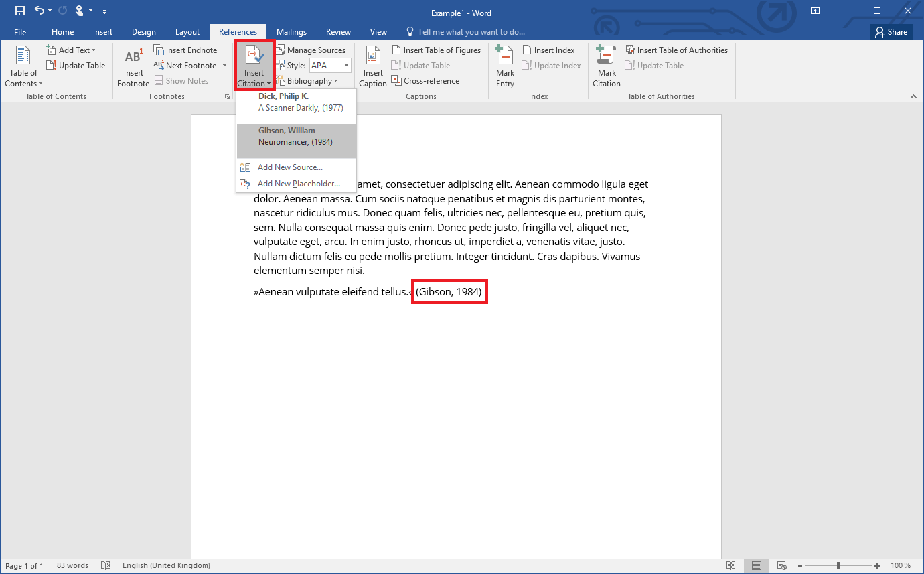Open the proofing errors icon in status bar
This screenshot has width=924, height=574.
pos(106,566)
